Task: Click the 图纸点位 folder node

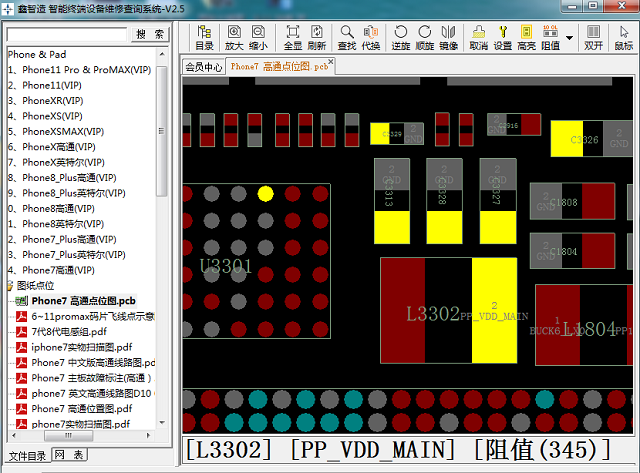Action: [x=35, y=285]
